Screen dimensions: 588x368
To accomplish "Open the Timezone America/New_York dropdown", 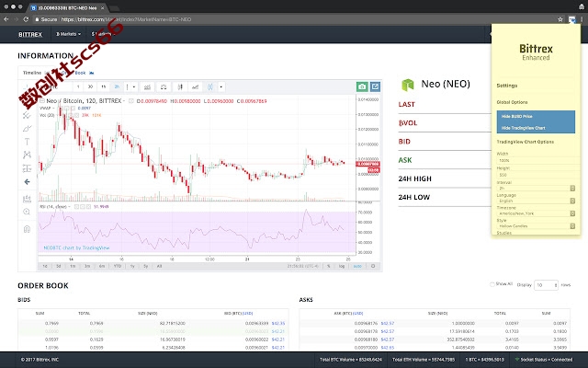I will pos(536,213).
